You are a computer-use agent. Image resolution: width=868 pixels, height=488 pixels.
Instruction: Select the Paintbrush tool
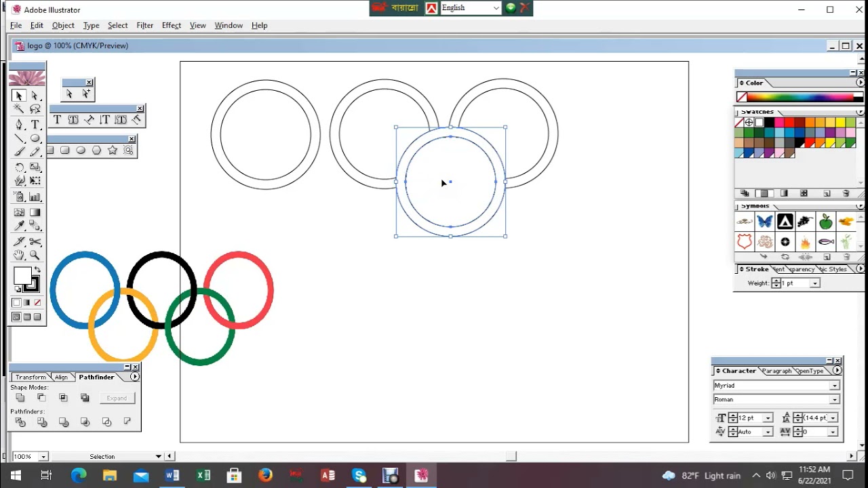point(19,152)
